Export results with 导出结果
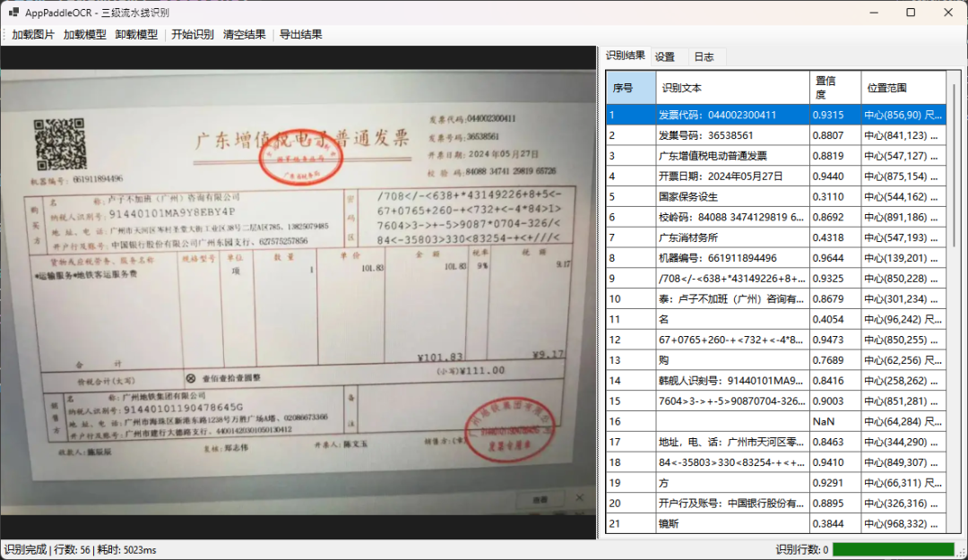This screenshot has width=968, height=560. (x=300, y=35)
